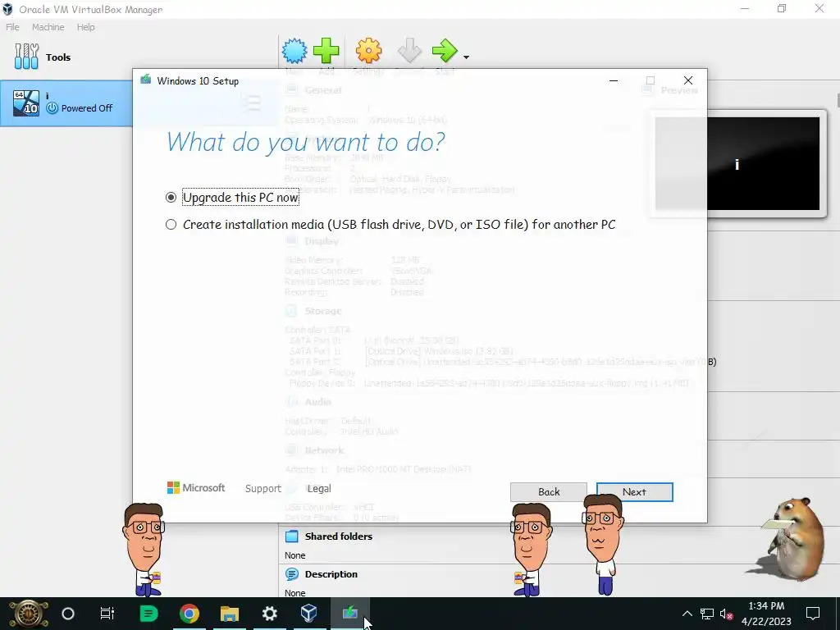Open Task View in taskbar
The height and width of the screenshot is (630, 840).
[107, 614]
